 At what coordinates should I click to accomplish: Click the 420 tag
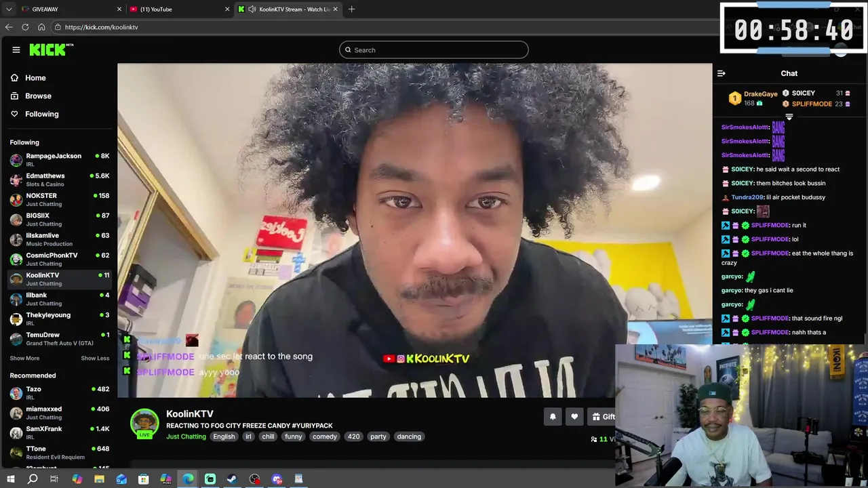[x=354, y=436]
